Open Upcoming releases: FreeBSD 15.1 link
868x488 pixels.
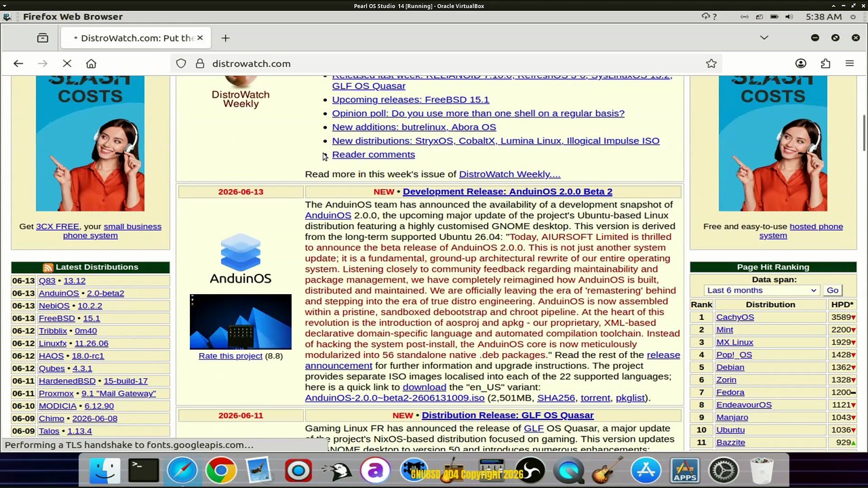(410, 100)
